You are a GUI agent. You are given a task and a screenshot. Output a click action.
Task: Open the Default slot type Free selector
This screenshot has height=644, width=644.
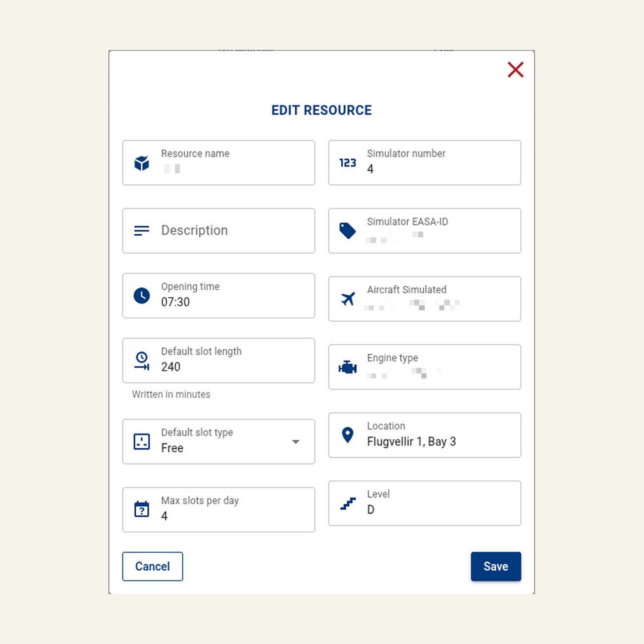click(218, 442)
